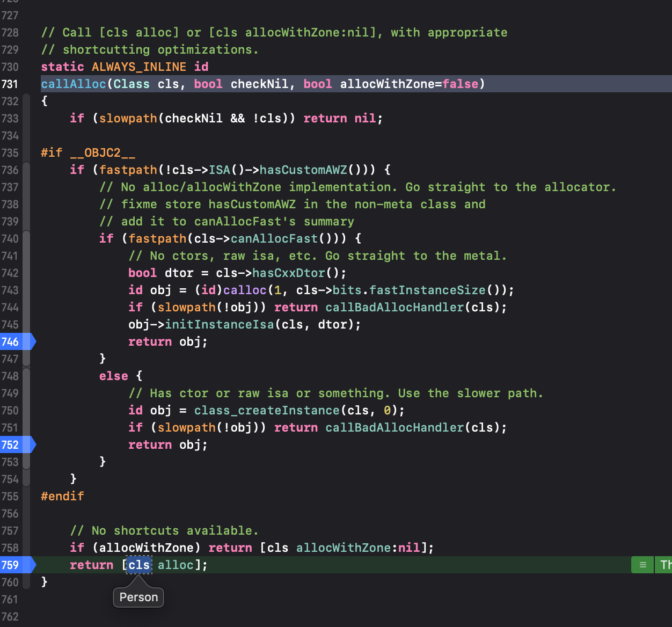Image resolution: width=672 pixels, height=627 pixels.
Task: Click alloc selector on line 759
Action: 176,565
